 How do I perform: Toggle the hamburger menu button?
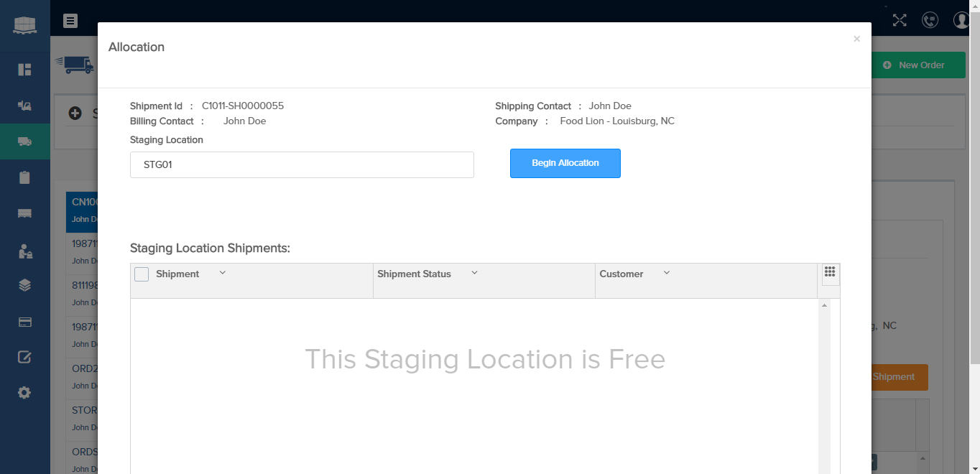(70, 21)
